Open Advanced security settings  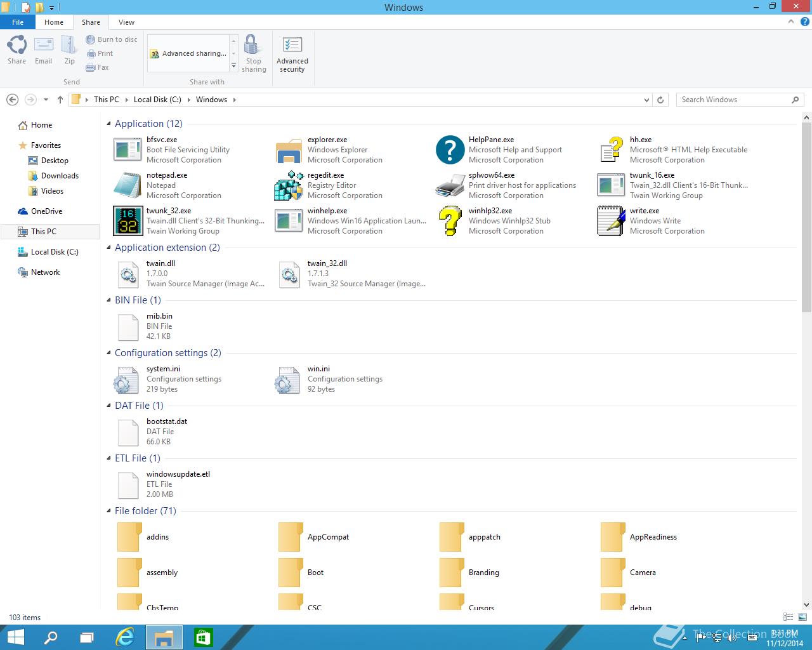point(292,53)
